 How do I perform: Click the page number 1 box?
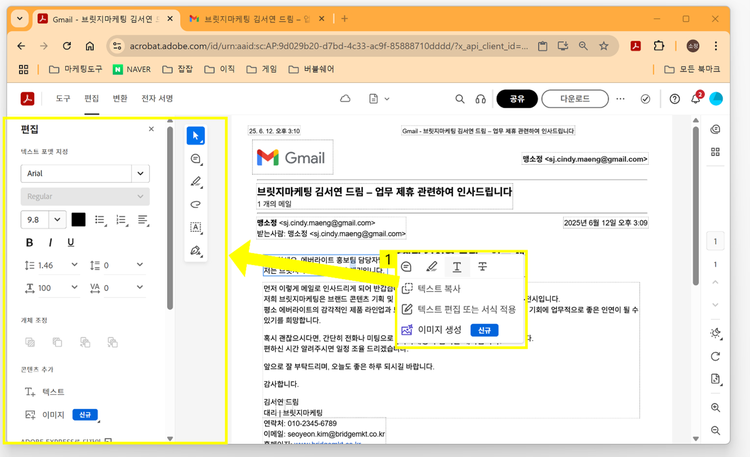(715, 242)
